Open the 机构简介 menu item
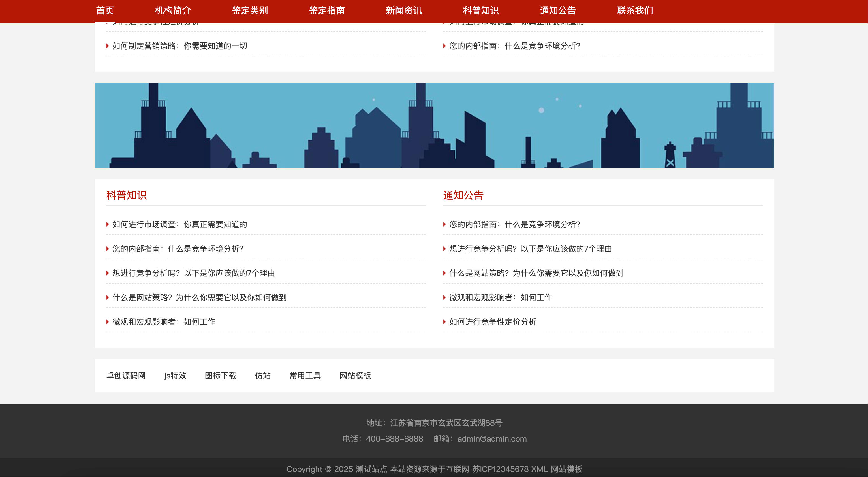This screenshot has width=868, height=477. click(173, 10)
